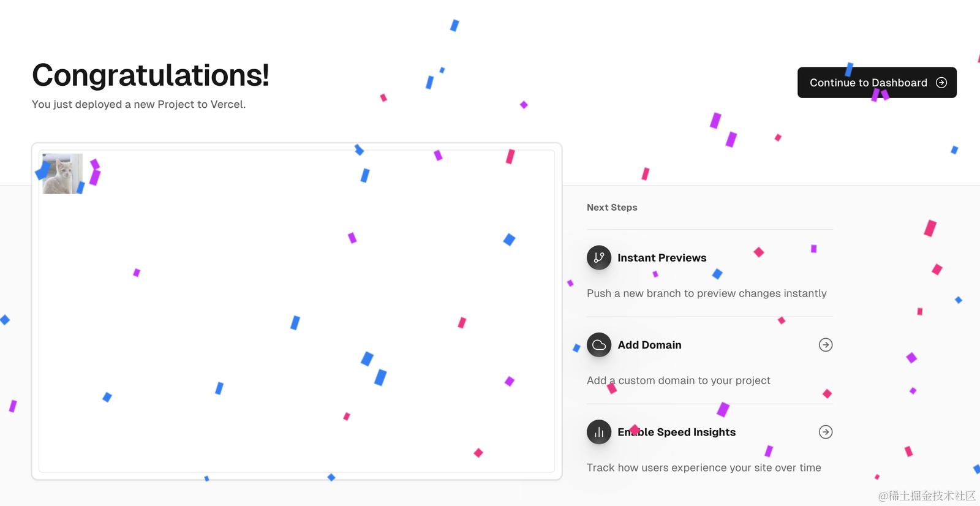Click the 'Push a new branch' description text
980x506 pixels.
pyautogui.click(x=706, y=293)
